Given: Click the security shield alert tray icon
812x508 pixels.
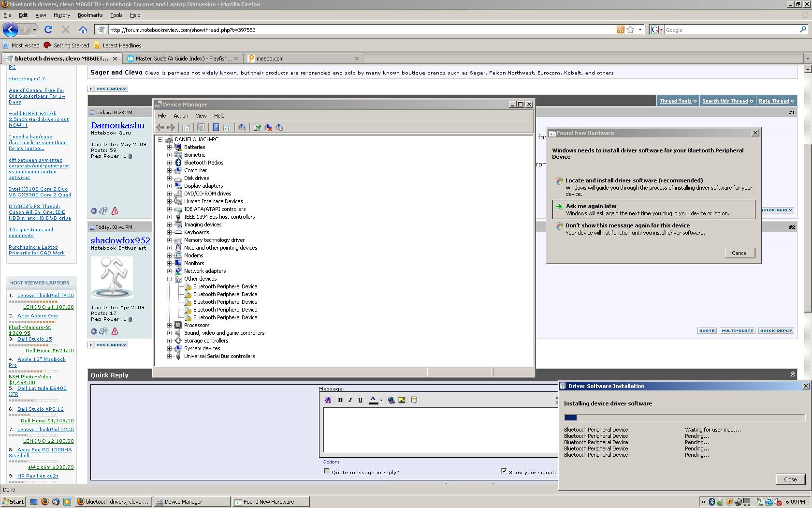Looking at the screenshot, I should pyautogui.click(x=729, y=502).
